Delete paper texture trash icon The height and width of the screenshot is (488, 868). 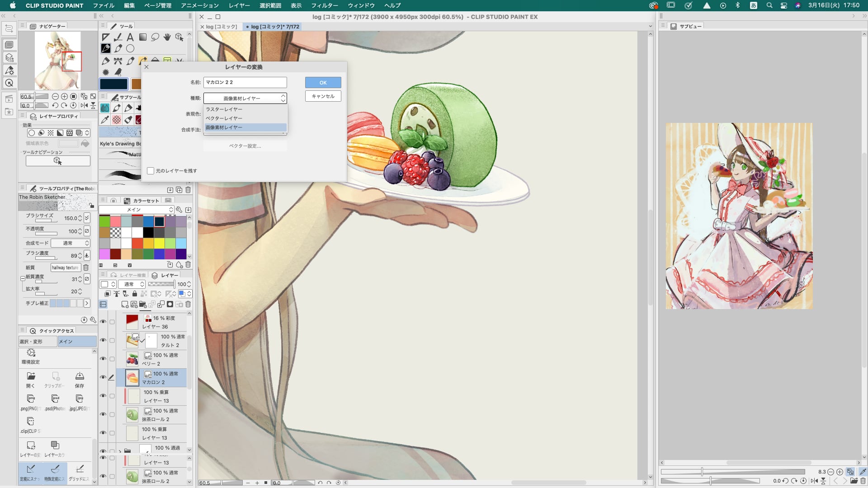86,267
